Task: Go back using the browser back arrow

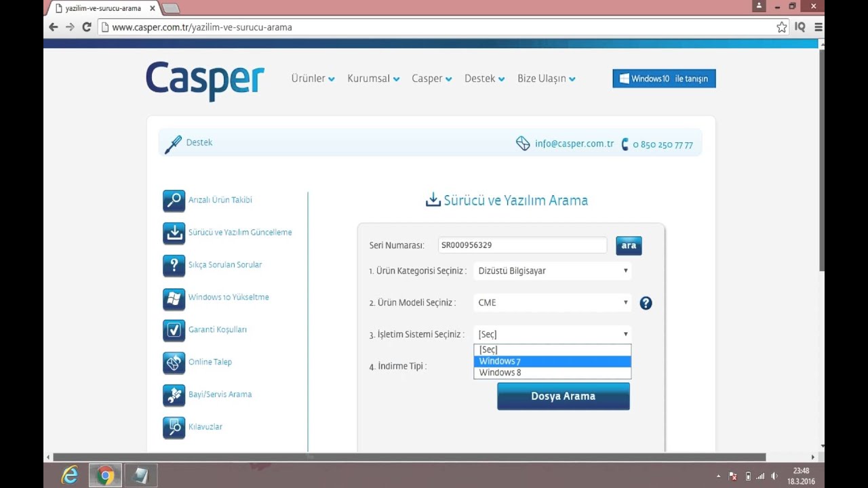Action: [54, 27]
